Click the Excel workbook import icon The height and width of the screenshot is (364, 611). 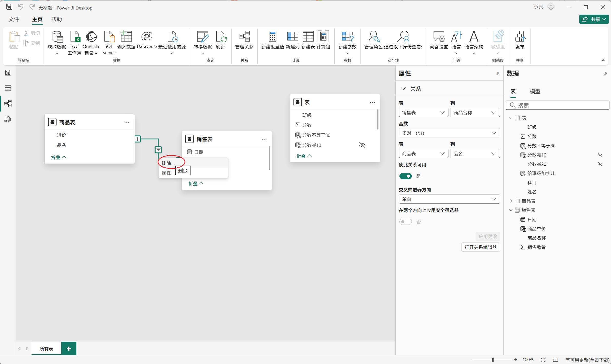pyautogui.click(x=74, y=37)
